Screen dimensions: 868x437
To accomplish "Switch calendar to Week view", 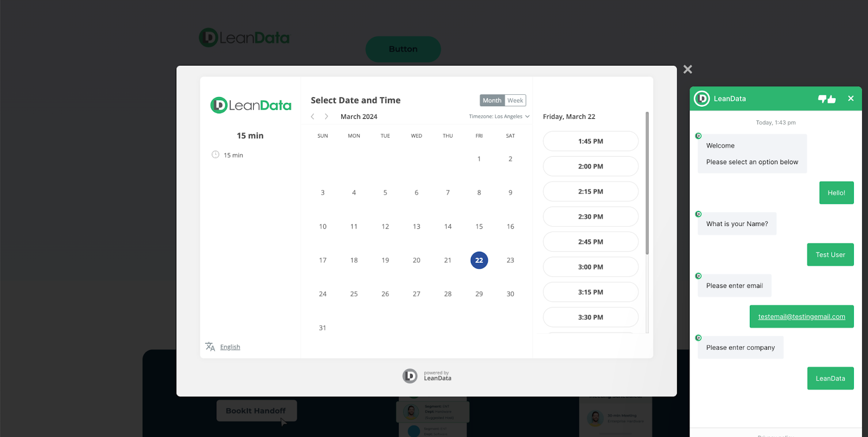I will click(x=515, y=100).
